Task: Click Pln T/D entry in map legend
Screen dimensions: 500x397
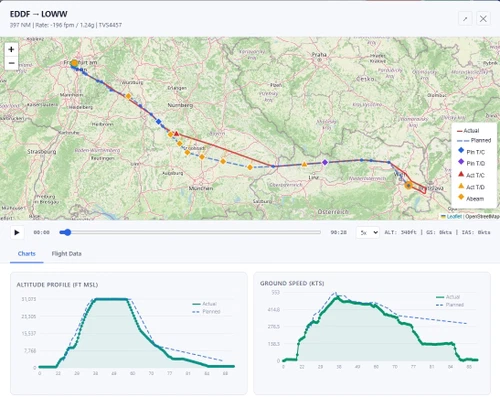Action: (x=471, y=163)
